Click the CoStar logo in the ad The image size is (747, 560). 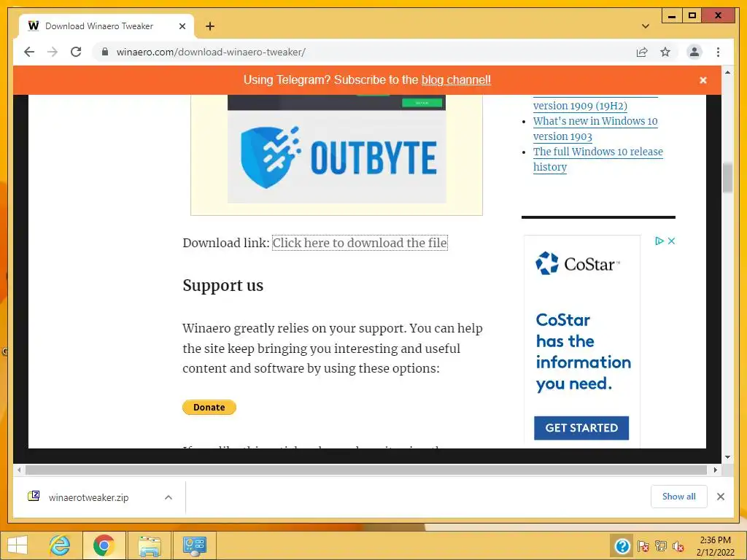pyautogui.click(x=578, y=263)
